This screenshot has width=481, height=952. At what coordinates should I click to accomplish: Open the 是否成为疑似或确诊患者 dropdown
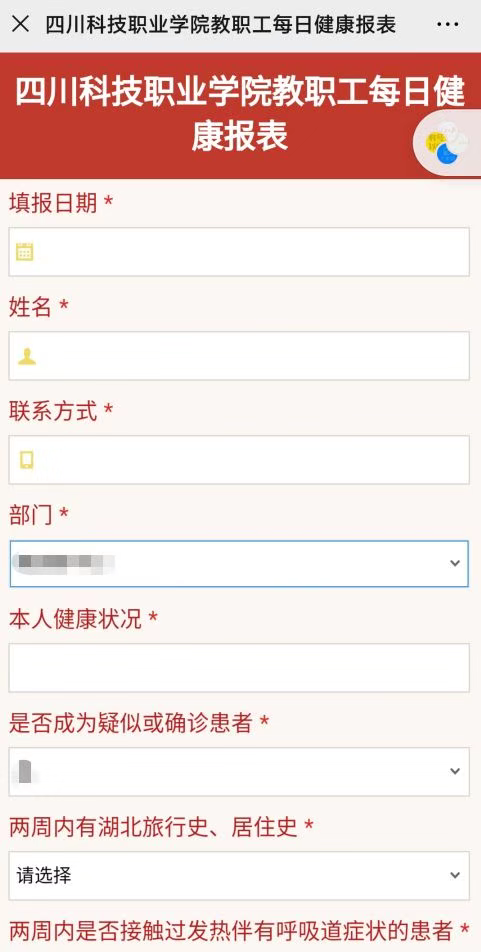[x=239, y=772]
